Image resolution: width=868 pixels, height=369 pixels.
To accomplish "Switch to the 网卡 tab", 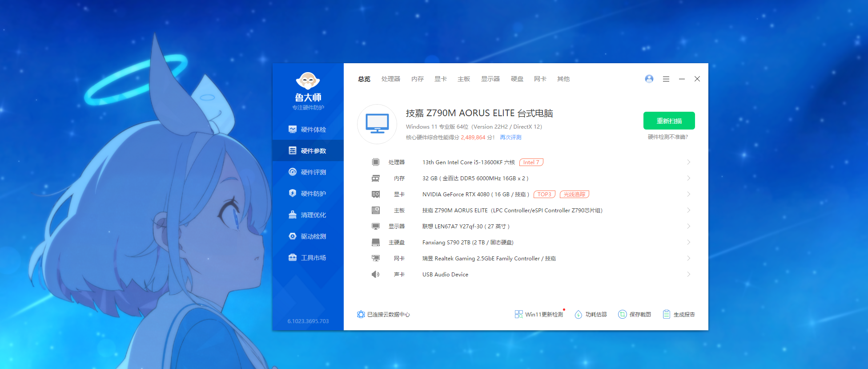I will pos(540,79).
